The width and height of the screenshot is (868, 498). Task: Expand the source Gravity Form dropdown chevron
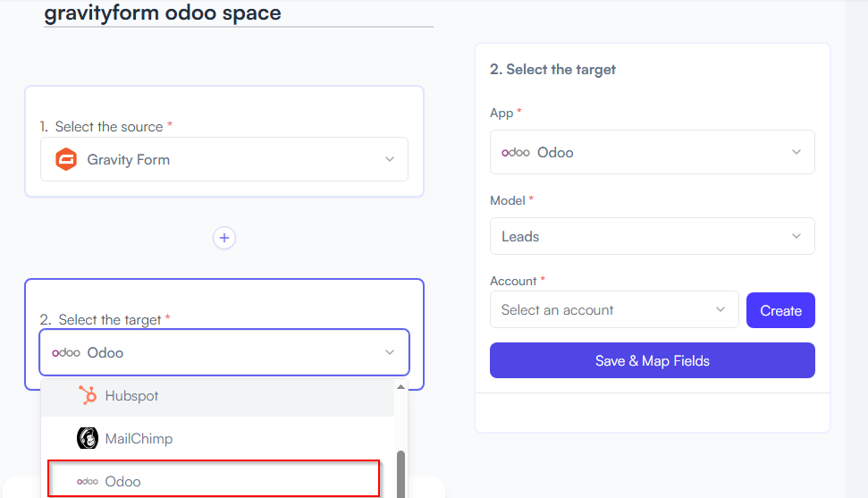click(390, 159)
